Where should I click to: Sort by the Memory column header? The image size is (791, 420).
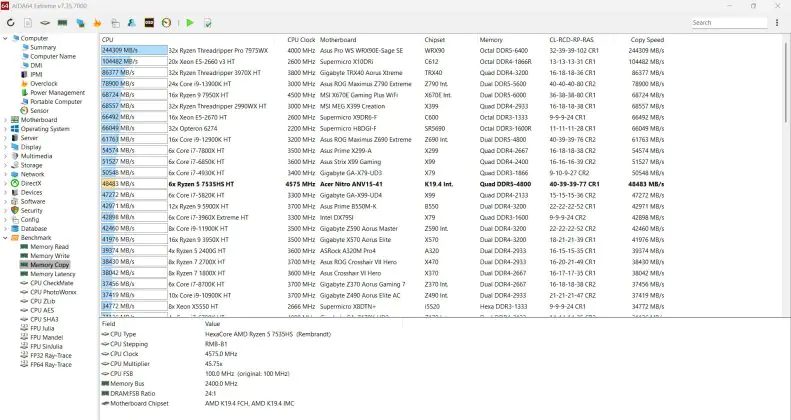491,40
